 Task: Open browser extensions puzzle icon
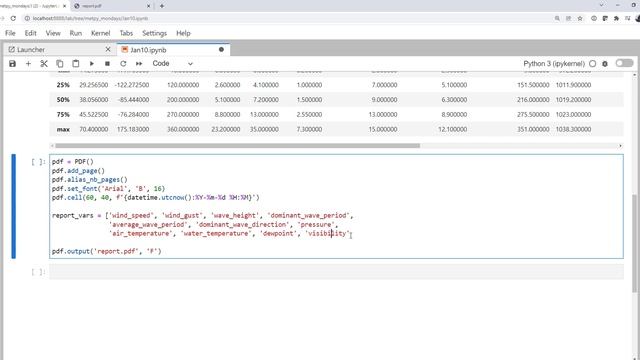616,18
